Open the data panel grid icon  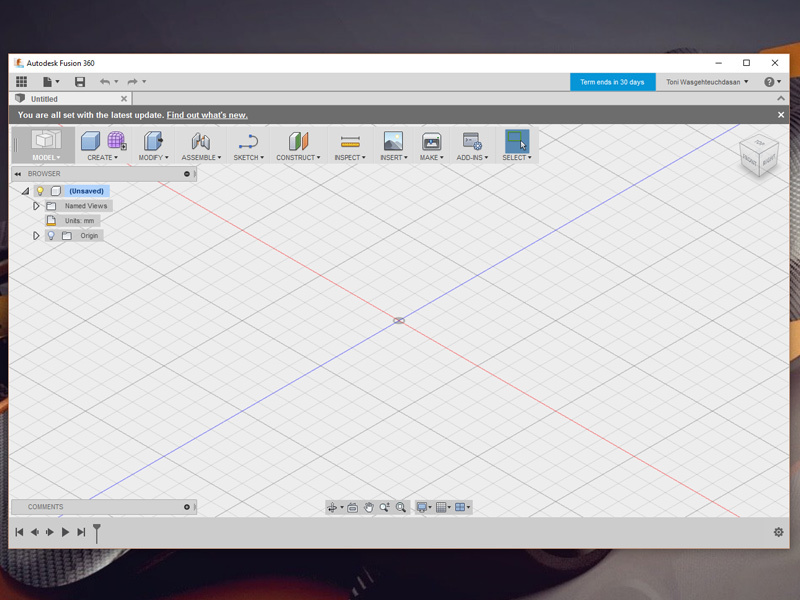point(21,82)
